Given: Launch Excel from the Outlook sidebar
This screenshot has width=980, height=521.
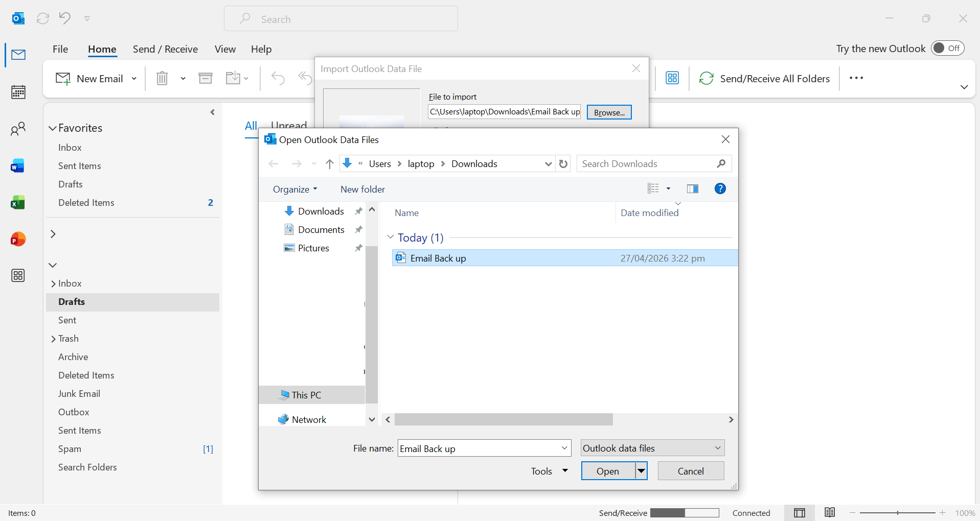Looking at the screenshot, I should click(x=18, y=202).
